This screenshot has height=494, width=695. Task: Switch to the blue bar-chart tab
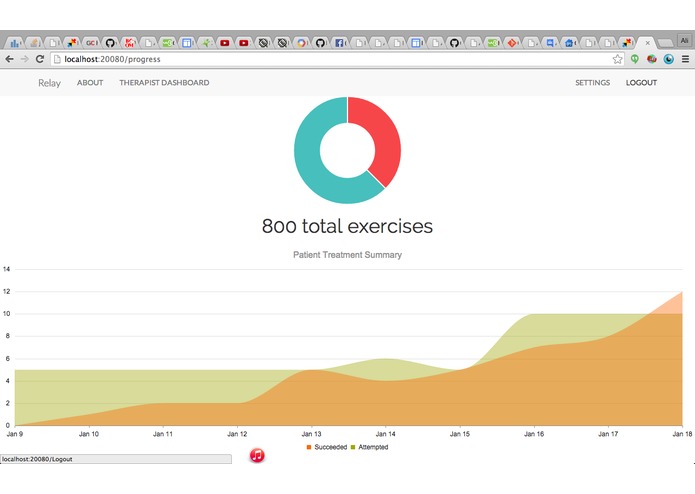click(x=15, y=43)
